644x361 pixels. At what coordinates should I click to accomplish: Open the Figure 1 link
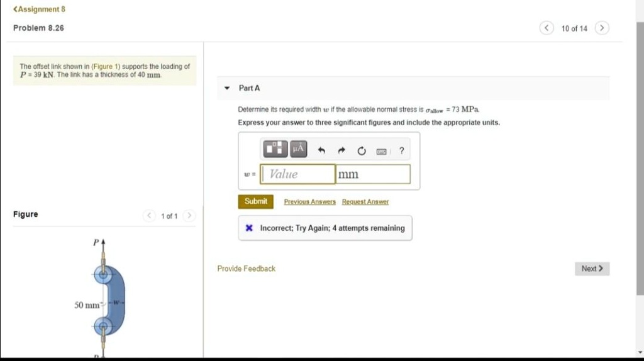(x=106, y=67)
